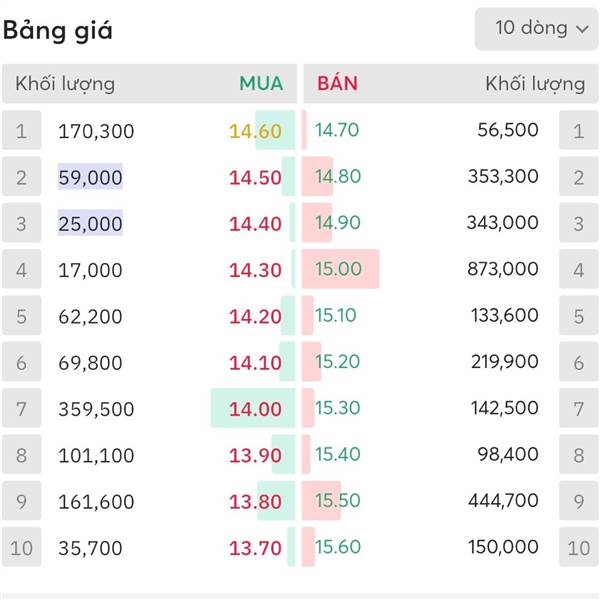
Task: Click sell volume 873,000
Action: pos(502,269)
